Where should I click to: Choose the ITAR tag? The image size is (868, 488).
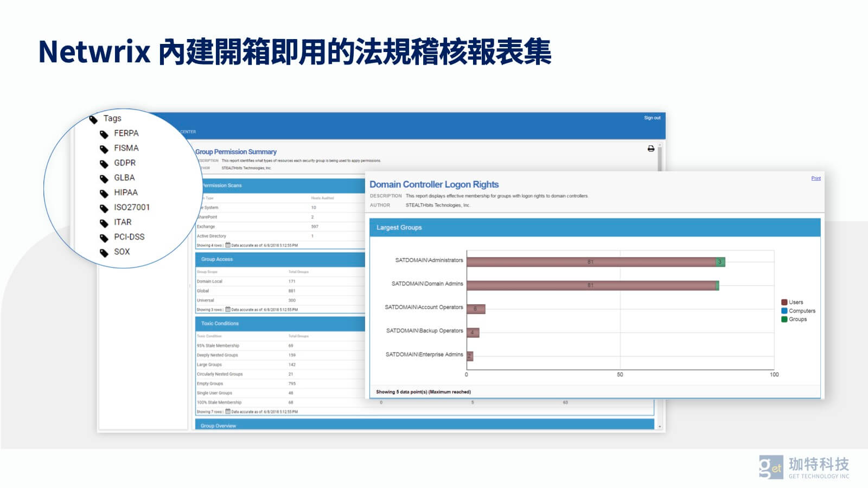click(x=123, y=222)
